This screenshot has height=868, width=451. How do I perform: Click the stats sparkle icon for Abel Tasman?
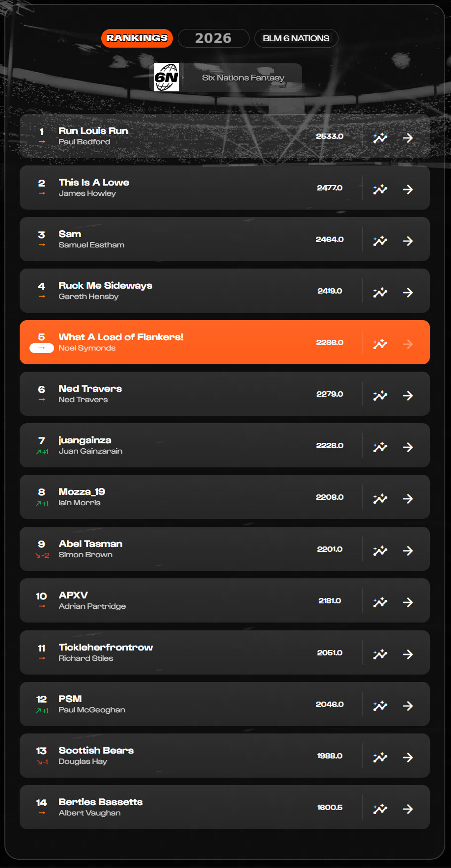(380, 551)
